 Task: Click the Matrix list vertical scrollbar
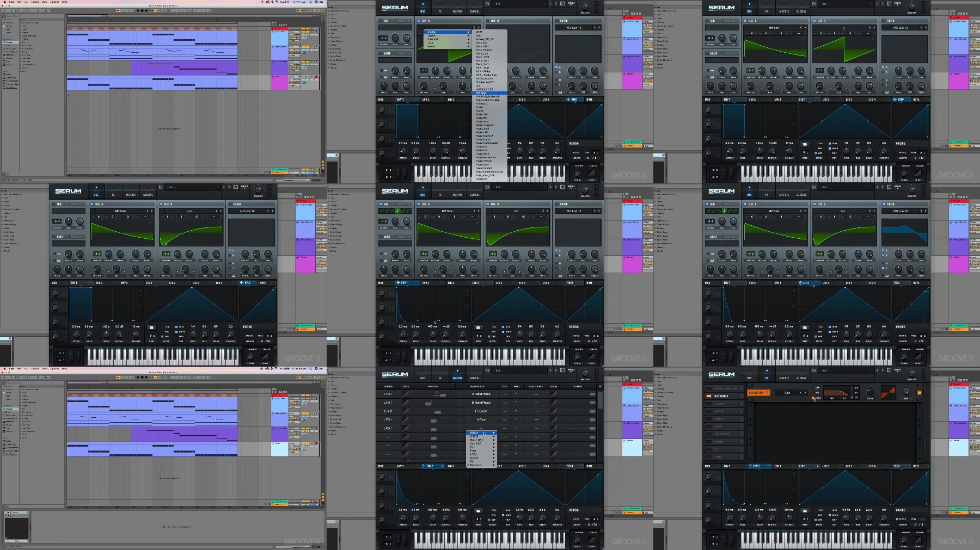point(599,400)
